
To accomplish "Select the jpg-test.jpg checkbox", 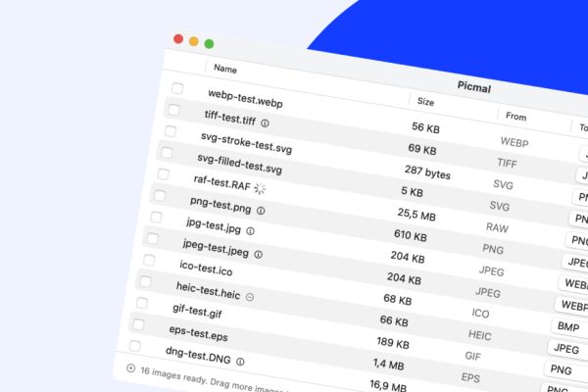I will 156,217.
